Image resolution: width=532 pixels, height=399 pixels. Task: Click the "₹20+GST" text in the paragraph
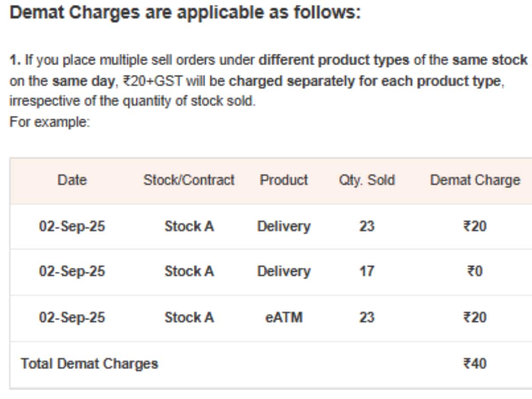click(153, 81)
